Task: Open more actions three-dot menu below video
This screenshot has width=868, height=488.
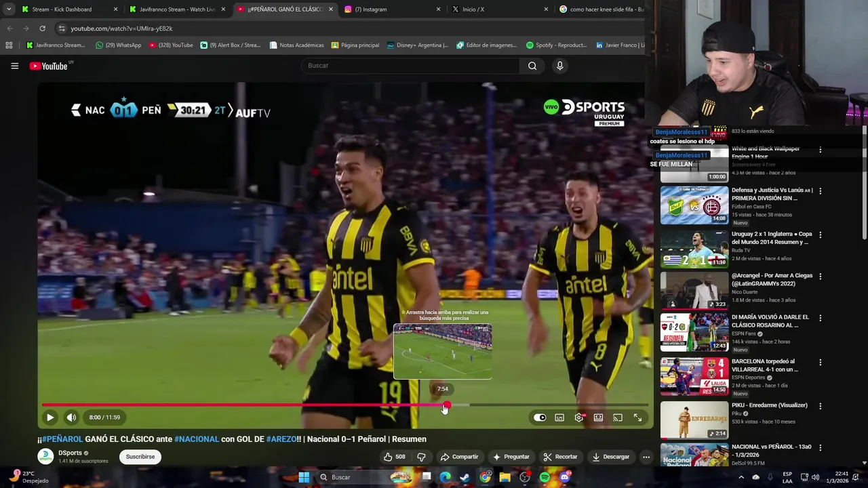Action: 646,457
